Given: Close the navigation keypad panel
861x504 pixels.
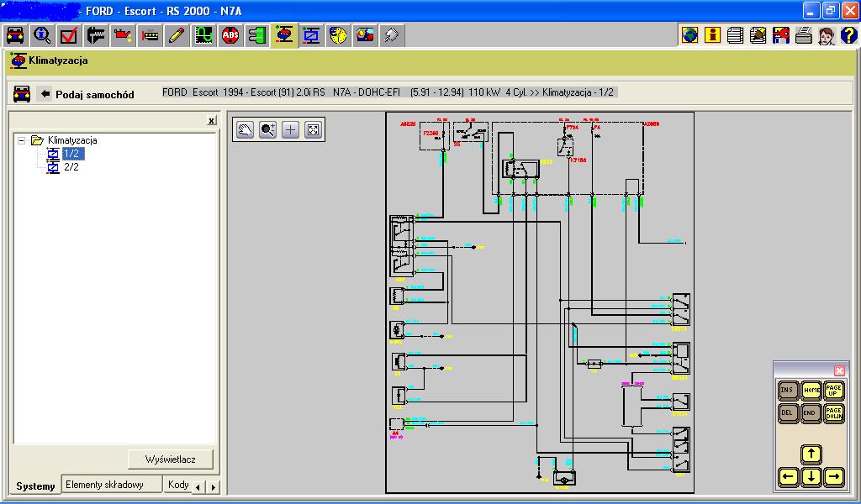Looking at the screenshot, I should pos(839,370).
